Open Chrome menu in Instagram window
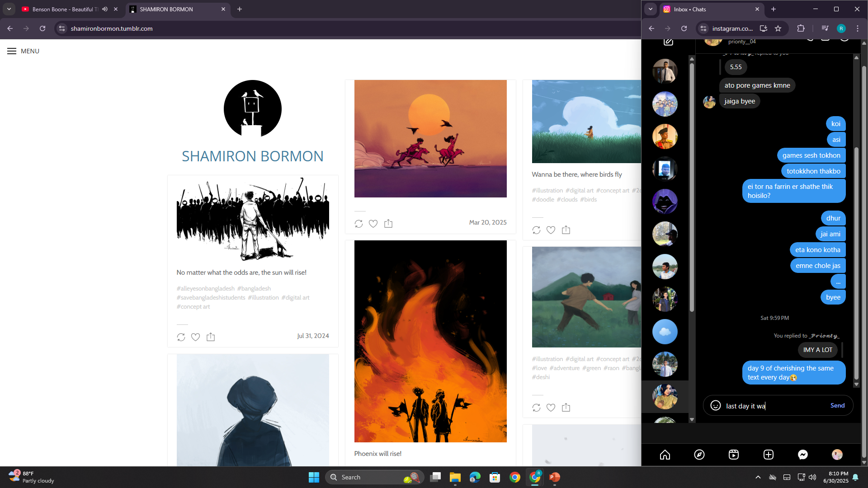Image resolution: width=868 pixels, height=488 pixels. coord(858,28)
